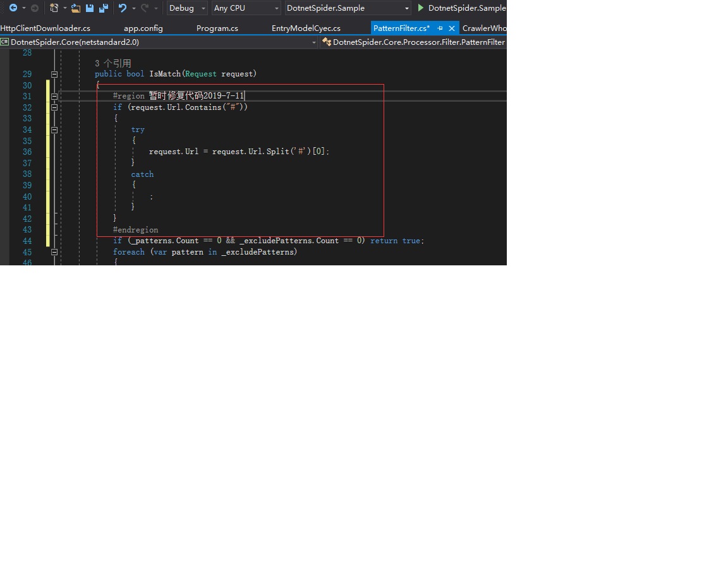Click the Navigate Forward arrow icon

(34, 8)
